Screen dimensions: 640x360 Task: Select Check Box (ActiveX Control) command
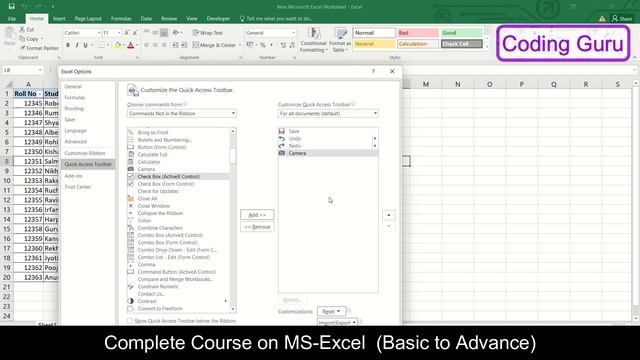coord(178,176)
